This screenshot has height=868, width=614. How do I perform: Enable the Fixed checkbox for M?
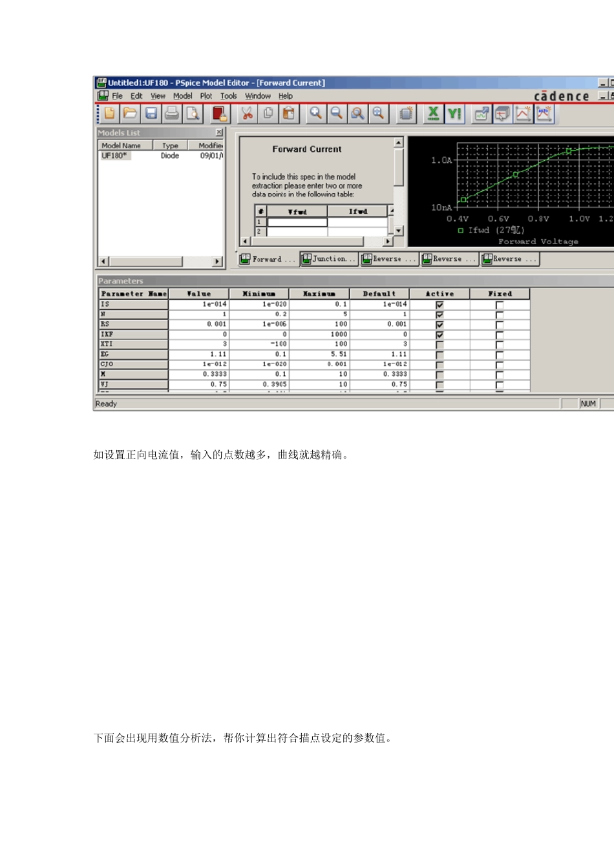point(500,375)
